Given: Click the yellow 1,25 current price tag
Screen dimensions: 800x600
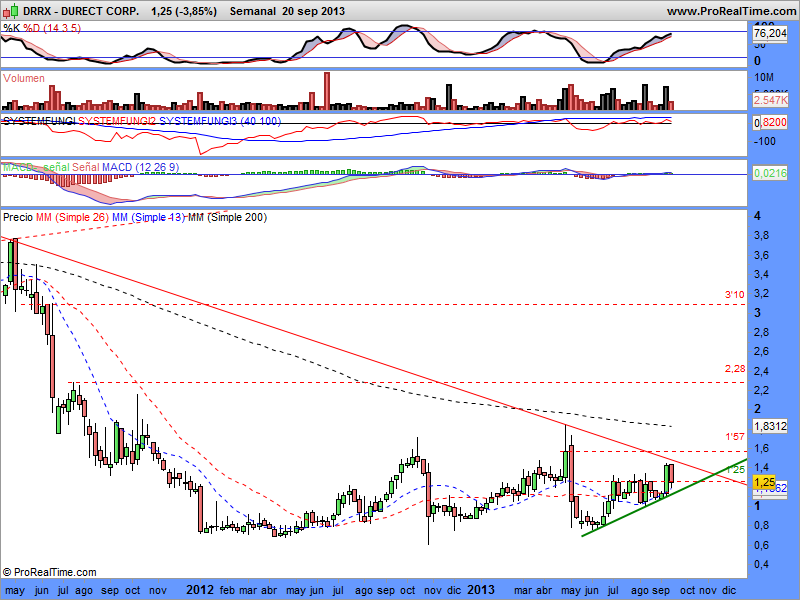Looking at the screenshot, I should [764, 482].
